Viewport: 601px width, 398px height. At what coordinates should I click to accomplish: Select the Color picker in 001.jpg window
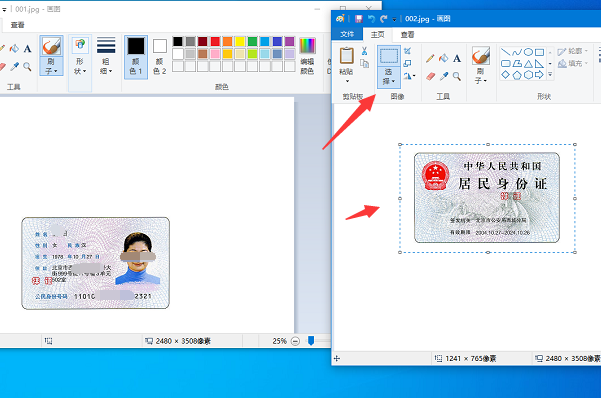click(x=14, y=67)
